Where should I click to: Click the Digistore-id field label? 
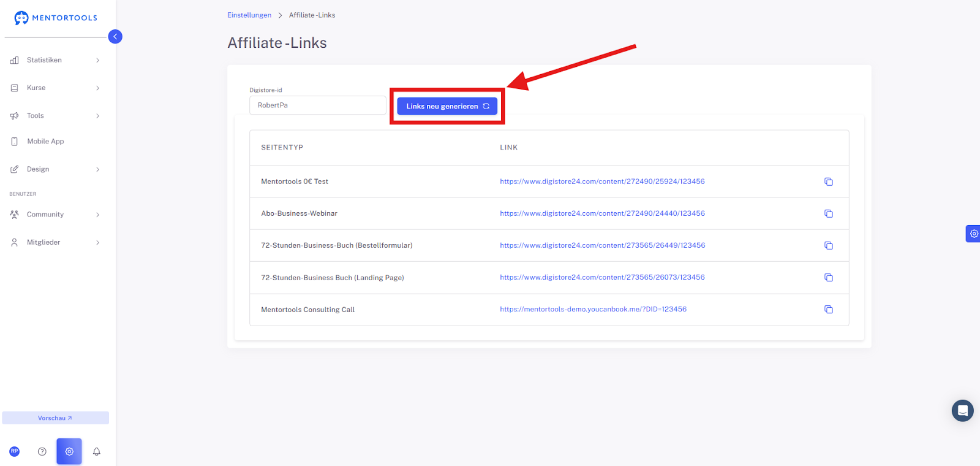[266, 90]
